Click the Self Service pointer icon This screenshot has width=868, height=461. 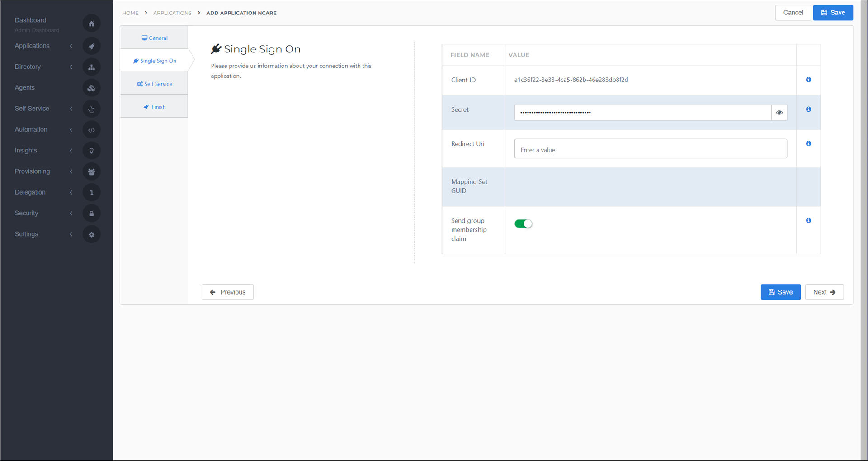[x=91, y=109]
